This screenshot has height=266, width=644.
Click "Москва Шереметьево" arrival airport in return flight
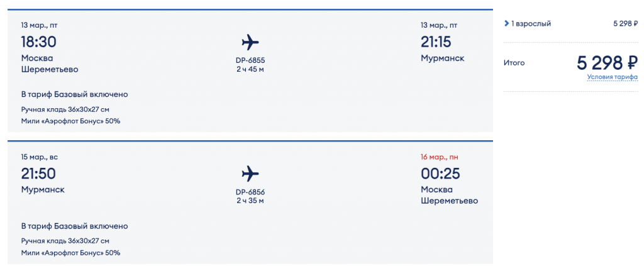(449, 195)
